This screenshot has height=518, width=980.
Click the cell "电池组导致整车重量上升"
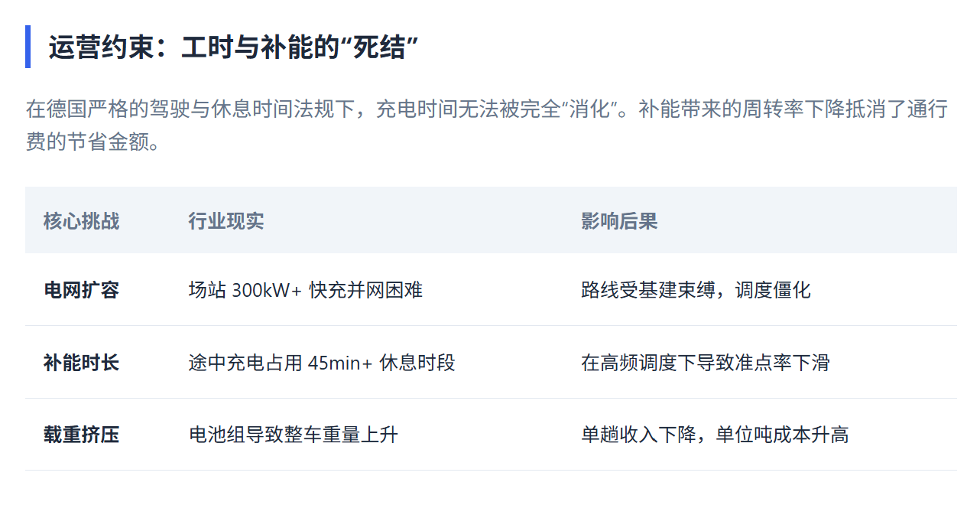coord(294,435)
